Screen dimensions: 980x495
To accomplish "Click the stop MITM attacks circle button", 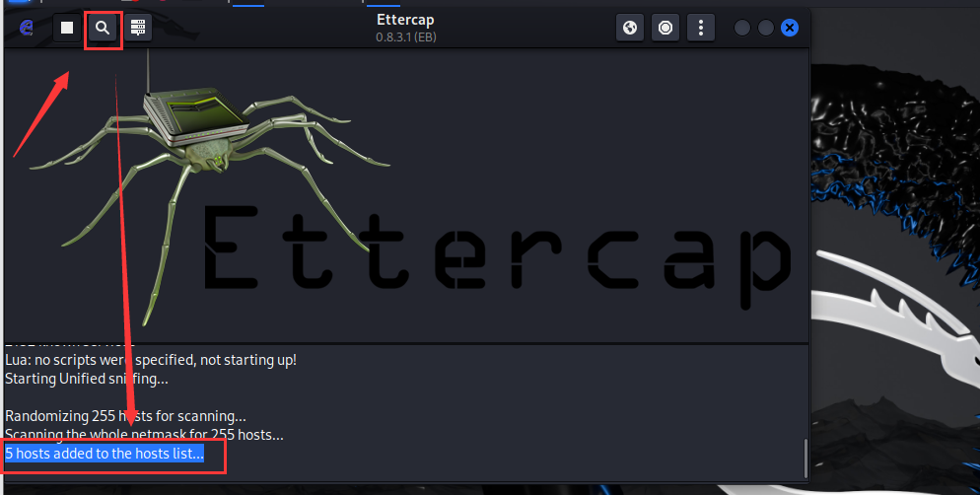I will tap(665, 28).
